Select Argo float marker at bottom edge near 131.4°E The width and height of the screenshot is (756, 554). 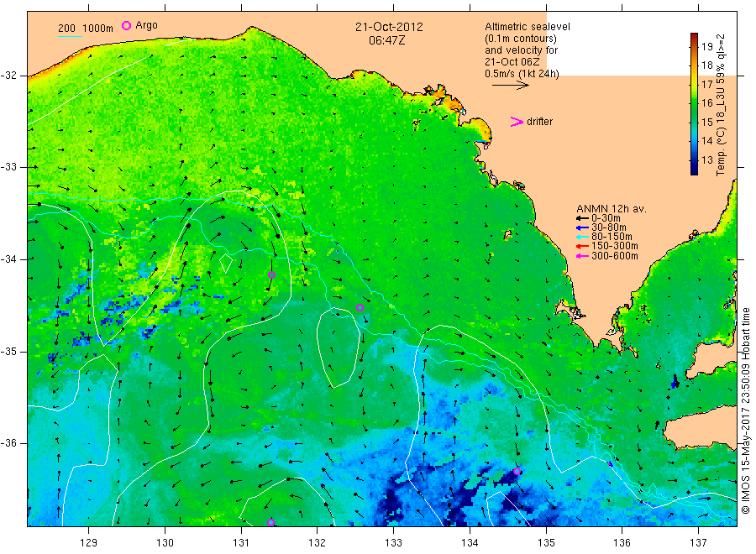pyautogui.click(x=270, y=523)
